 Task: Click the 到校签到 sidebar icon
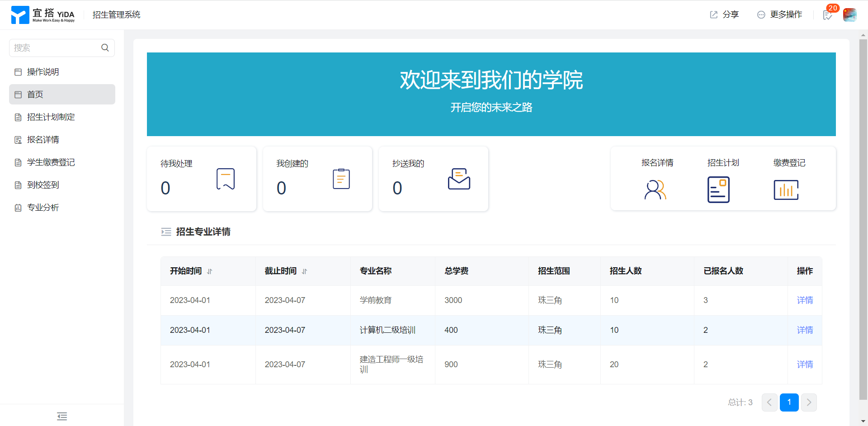point(18,185)
